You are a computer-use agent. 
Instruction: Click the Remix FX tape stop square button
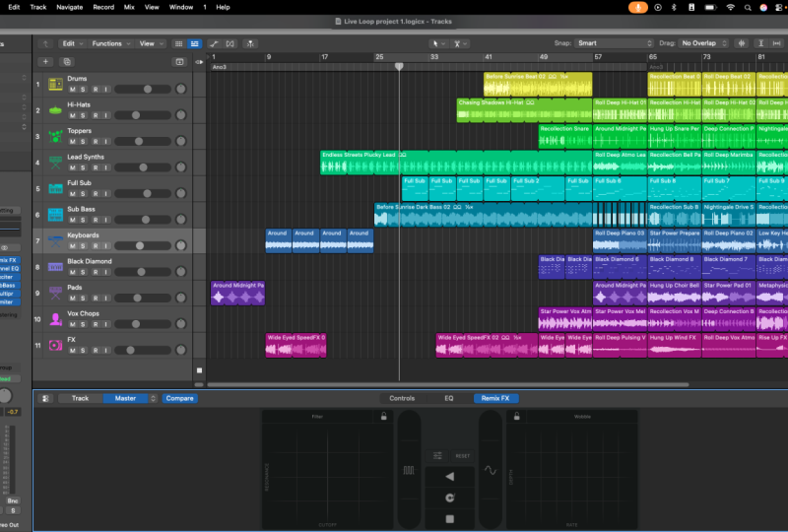coord(450,519)
